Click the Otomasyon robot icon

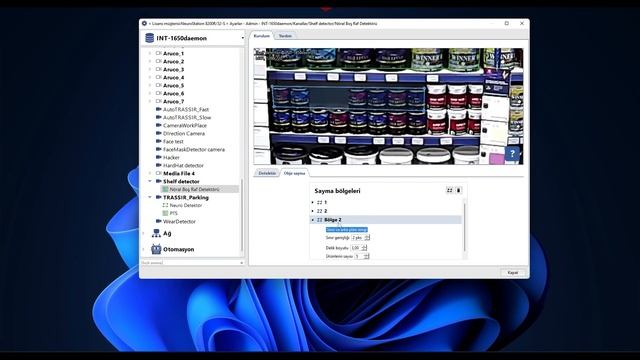156,249
